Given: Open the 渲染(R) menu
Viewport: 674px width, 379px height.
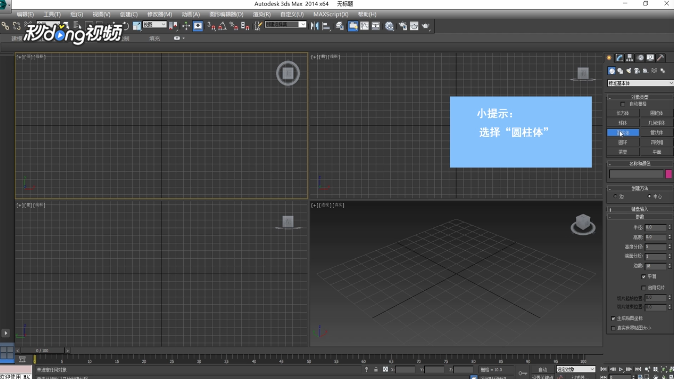Looking at the screenshot, I should coord(262,15).
